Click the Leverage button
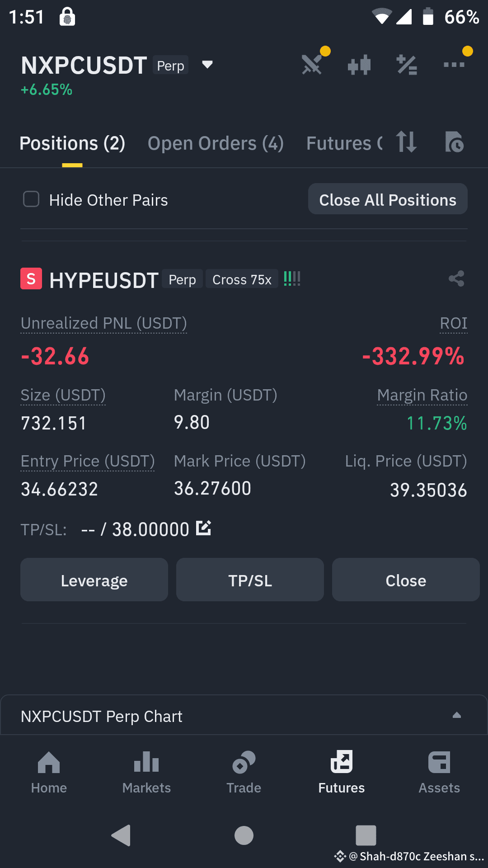The image size is (488, 868). click(94, 580)
